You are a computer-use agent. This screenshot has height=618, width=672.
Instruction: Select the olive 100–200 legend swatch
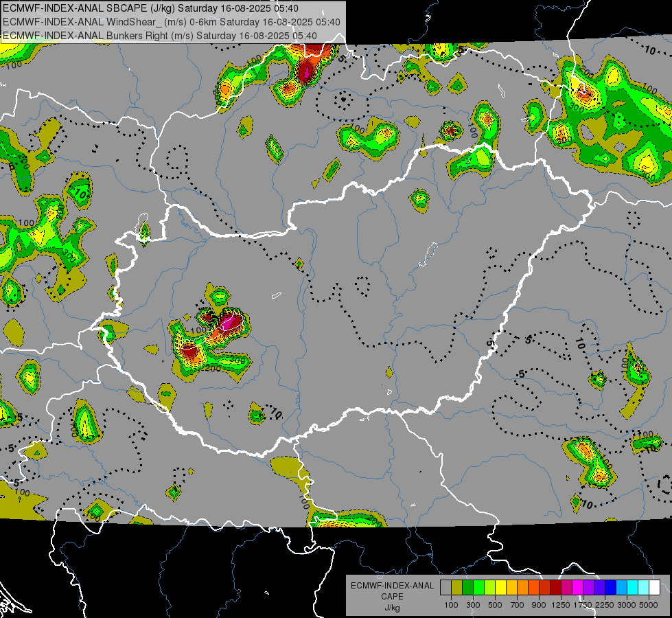[457, 587]
